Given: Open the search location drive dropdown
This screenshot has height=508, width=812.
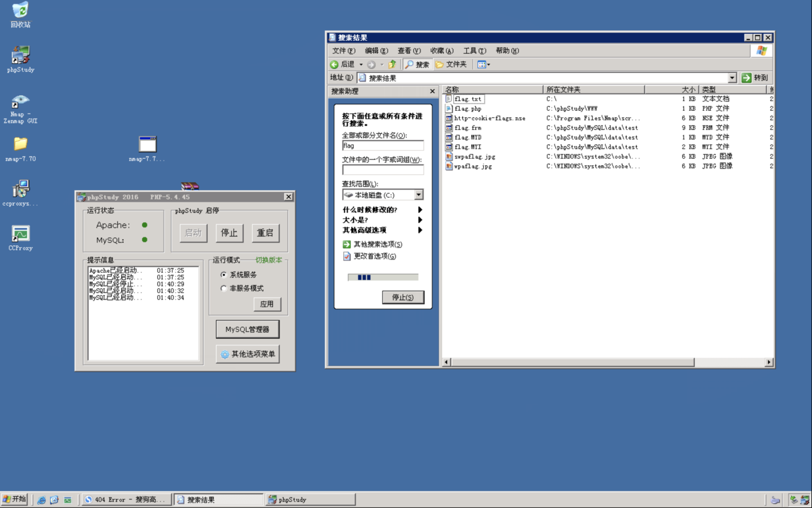Looking at the screenshot, I should click(x=418, y=195).
